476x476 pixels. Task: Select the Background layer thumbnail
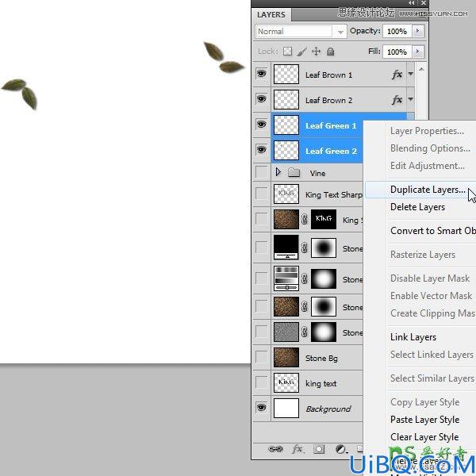(x=286, y=408)
